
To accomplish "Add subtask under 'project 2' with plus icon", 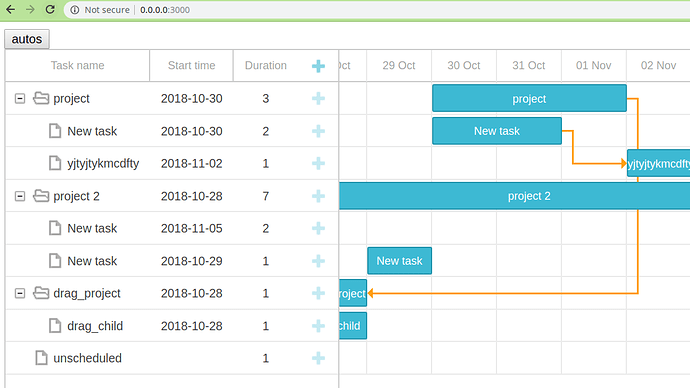I will [318, 196].
